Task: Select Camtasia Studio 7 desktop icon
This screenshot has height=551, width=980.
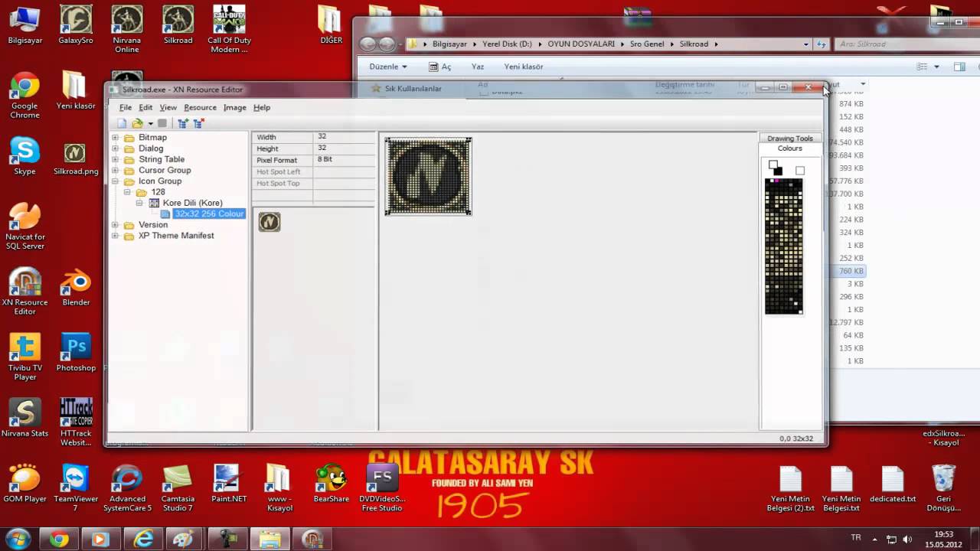Action: [178, 487]
